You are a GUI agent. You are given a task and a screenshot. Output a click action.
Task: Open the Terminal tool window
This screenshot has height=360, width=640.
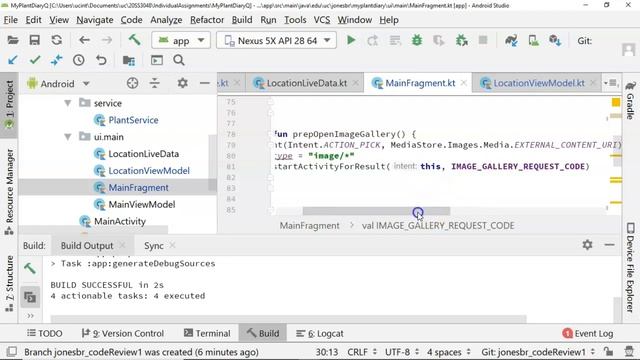[207, 333]
